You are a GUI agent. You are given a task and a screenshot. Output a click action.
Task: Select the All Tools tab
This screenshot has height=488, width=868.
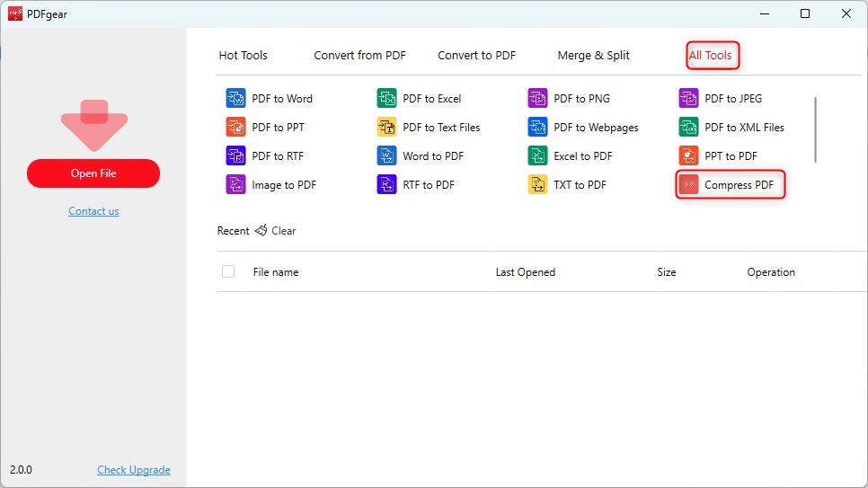click(x=710, y=56)
